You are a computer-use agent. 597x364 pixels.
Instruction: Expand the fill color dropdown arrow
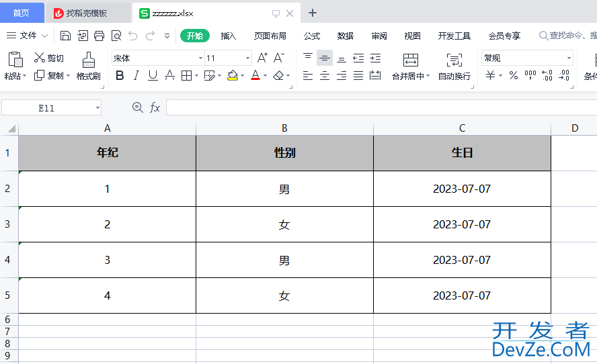click(x=242, y=76)
